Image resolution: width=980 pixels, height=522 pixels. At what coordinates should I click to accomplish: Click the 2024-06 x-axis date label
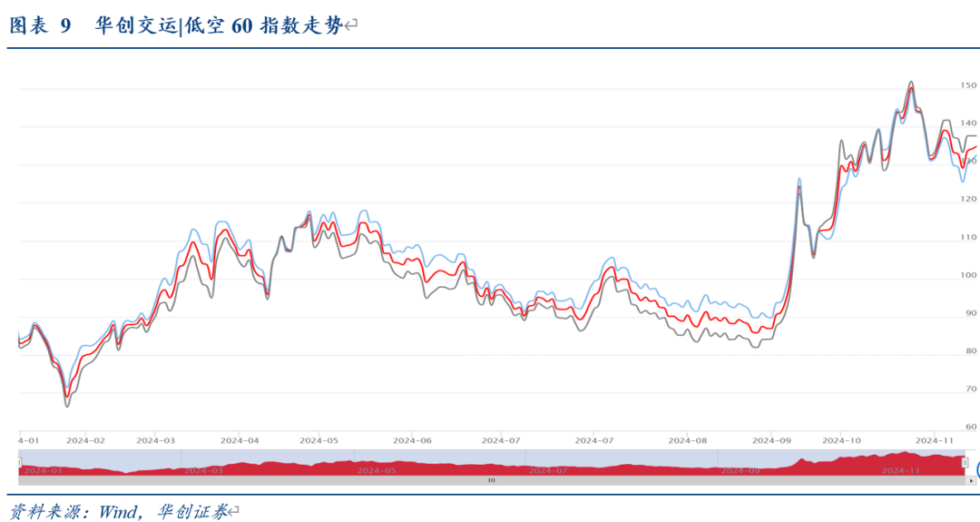(x=411, y=440)
